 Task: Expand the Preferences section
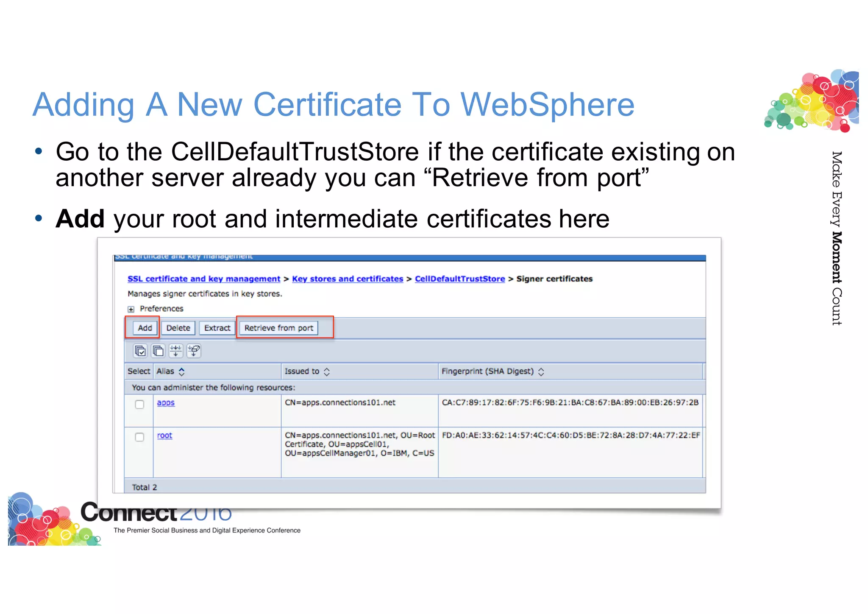pyautogui.click(x=131, y=309)
